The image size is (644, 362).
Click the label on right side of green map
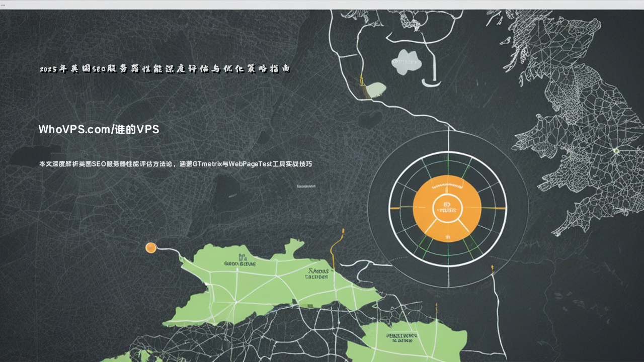[316, 273]
